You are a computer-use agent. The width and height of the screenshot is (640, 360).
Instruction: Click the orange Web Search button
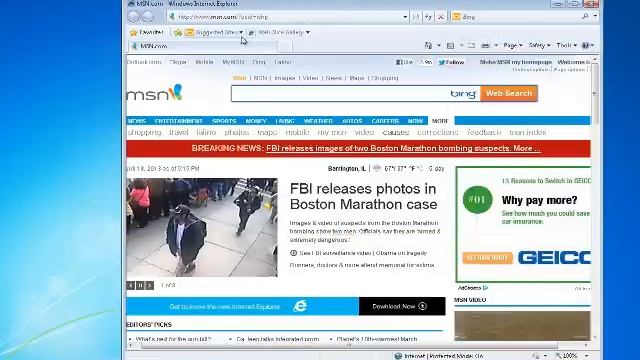tap(509, 93)
